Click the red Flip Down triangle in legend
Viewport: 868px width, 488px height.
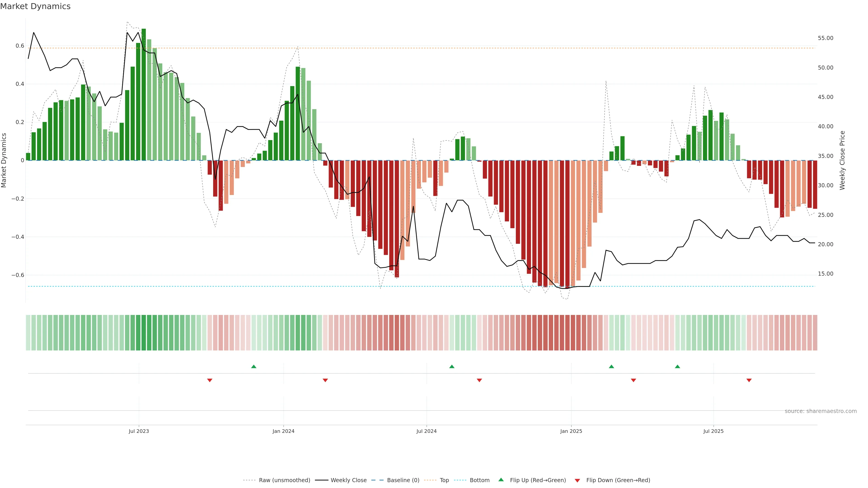click(577, 480)
